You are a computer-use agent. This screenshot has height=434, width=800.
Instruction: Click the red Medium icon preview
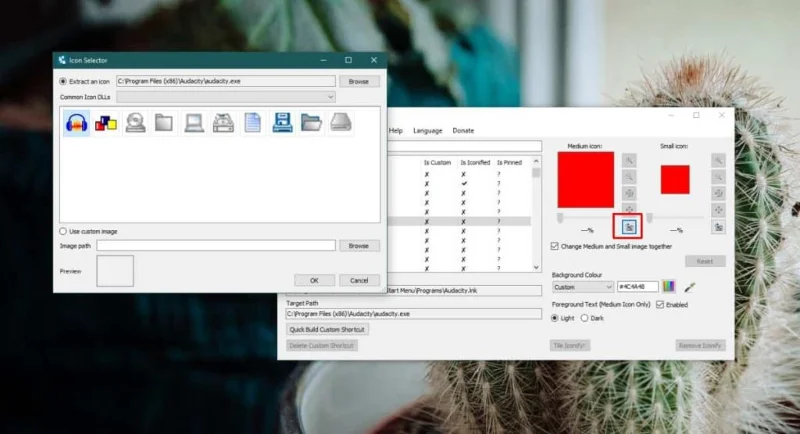[x=586, y=180]
